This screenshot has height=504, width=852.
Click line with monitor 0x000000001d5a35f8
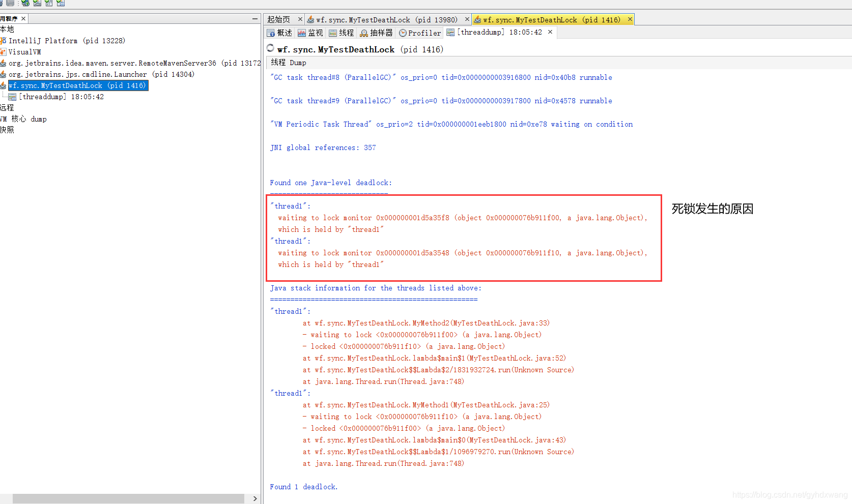coord(463,218)
